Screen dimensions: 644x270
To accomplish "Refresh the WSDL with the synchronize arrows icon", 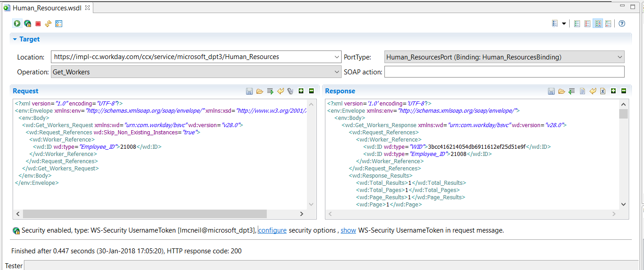I will click(x=48, y=23).
